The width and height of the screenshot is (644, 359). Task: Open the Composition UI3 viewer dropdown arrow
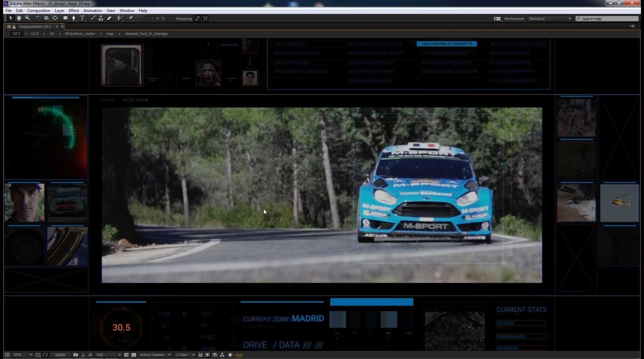[57, 27]
